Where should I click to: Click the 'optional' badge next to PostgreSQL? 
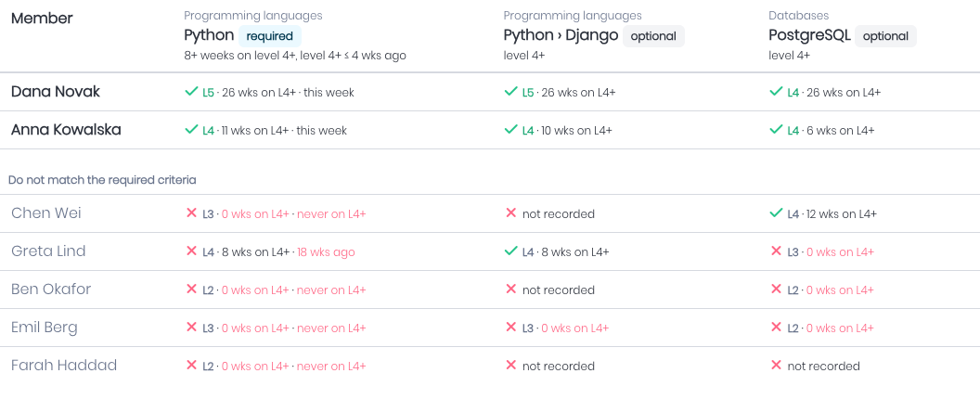click(x=885, y=36)
